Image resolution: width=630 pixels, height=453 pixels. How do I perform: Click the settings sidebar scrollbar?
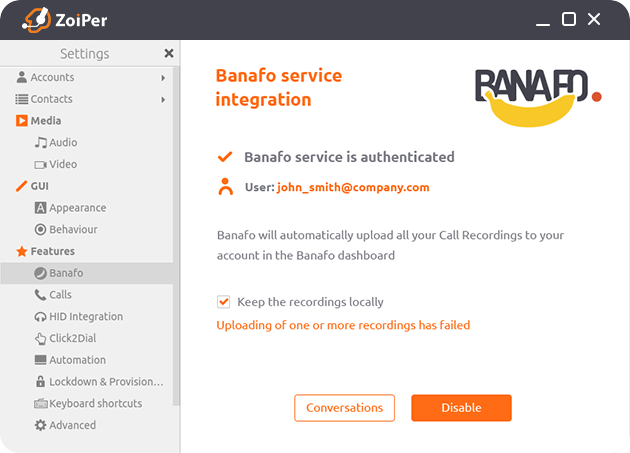click(x=176, y=237)
